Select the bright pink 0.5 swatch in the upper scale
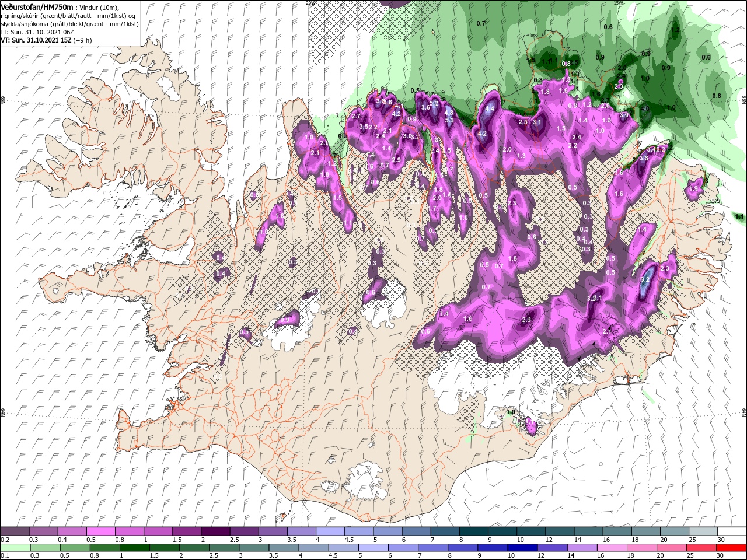 [x=101, y=531]
